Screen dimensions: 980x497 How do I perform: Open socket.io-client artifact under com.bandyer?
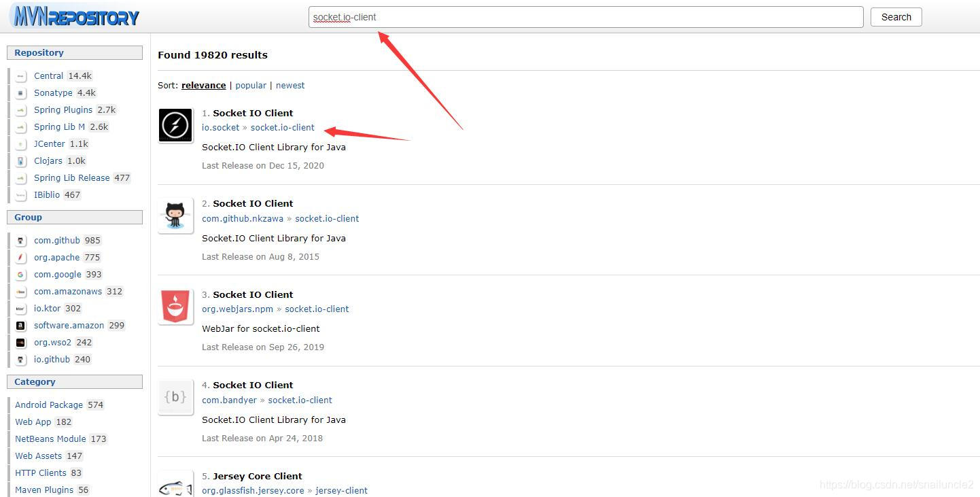(300, 400)
